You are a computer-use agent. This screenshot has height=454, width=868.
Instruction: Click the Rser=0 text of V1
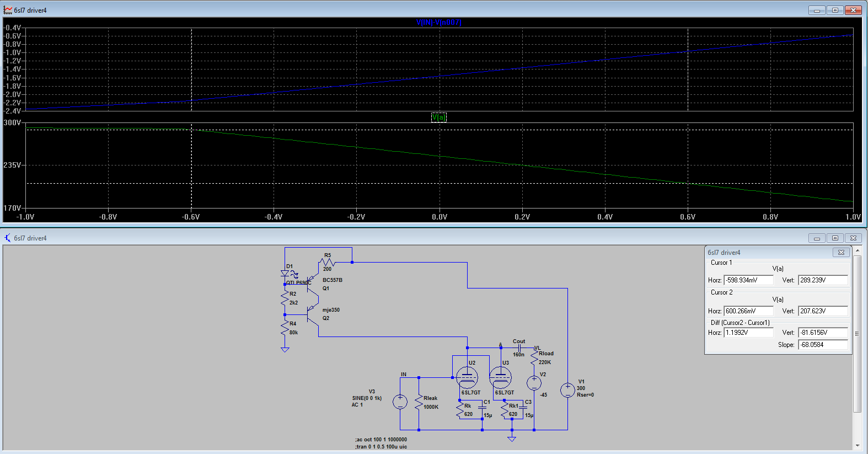[x=585, y=395]
